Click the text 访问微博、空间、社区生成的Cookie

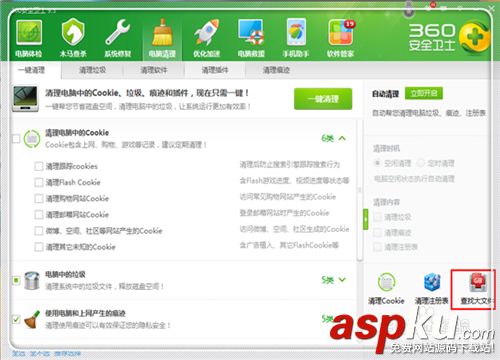point(294,229)
